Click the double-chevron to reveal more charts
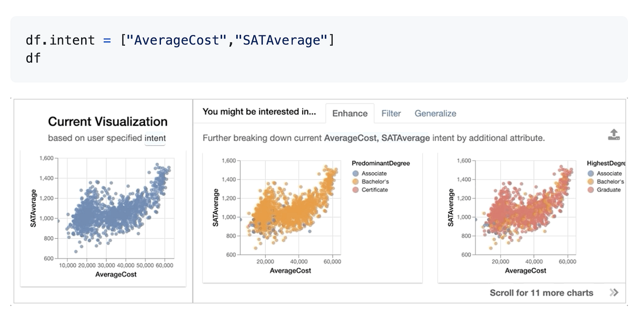Screen dimensions: 644x324 pos(613,292)
